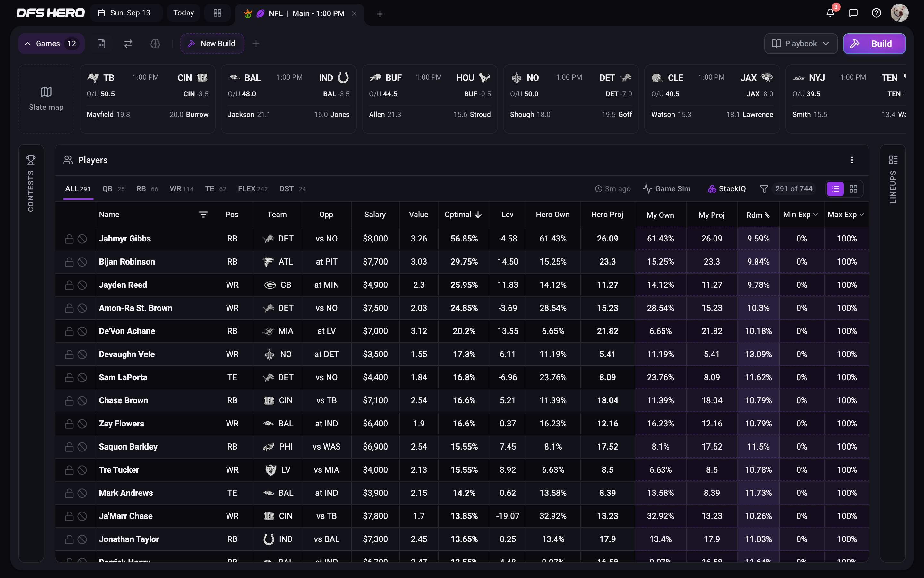Lock Jahmyr Gibbs in lineups

coord(69,239)
